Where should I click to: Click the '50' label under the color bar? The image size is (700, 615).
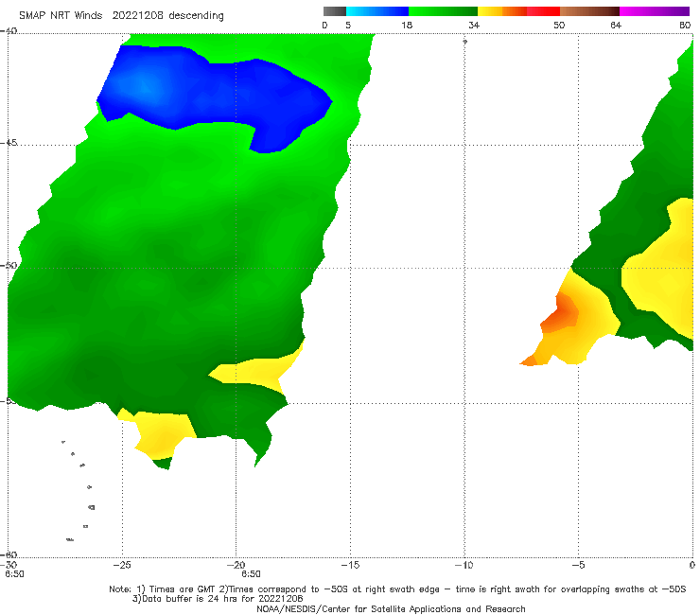[559, 25]
